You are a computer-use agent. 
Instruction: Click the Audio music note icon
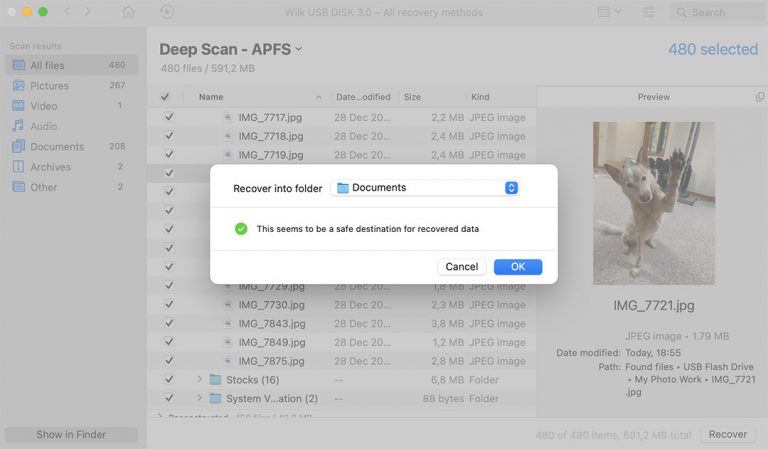pos(18,126)
